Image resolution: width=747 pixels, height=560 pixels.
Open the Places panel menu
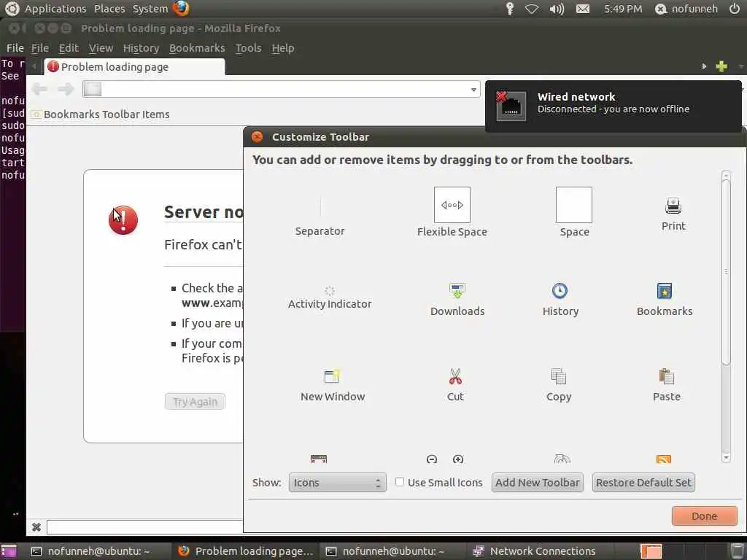tap(109, 9)
